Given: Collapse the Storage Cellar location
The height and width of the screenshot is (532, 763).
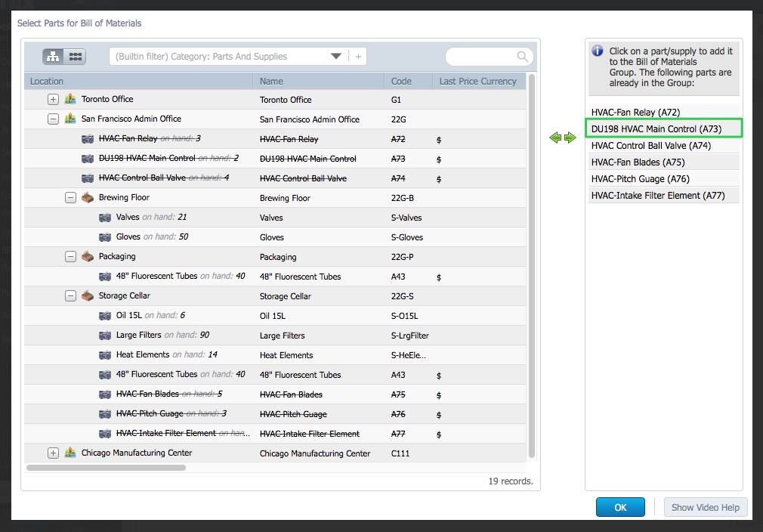Looking at the screenshot, I should pyautogui.click(x=70, y=296).
